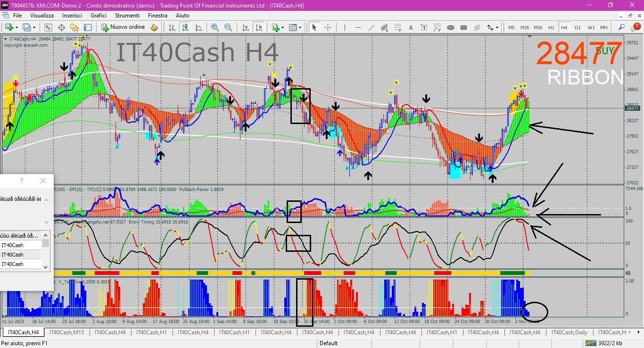
Task: Select the text label 'T' tool
Action: (x=424, y=27)
